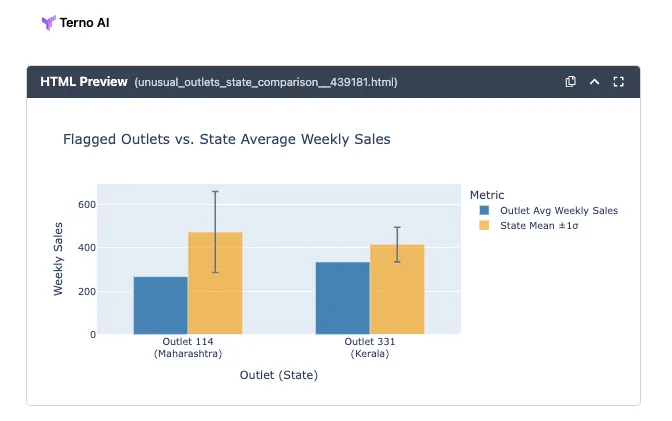
Task: Click the orange Maharashtra state mean bar
Action: click(215, 284)
